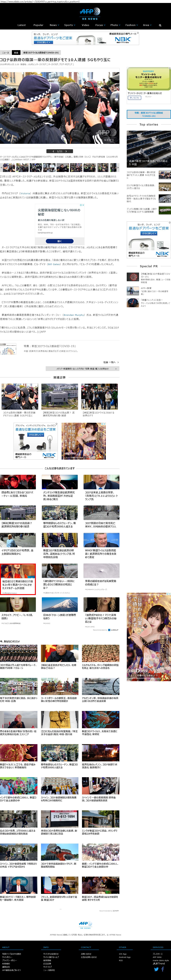This screenshot has height=980, width=171.
Task: Open the JIJI Trend footer link
Action: [x=159, y=964]
